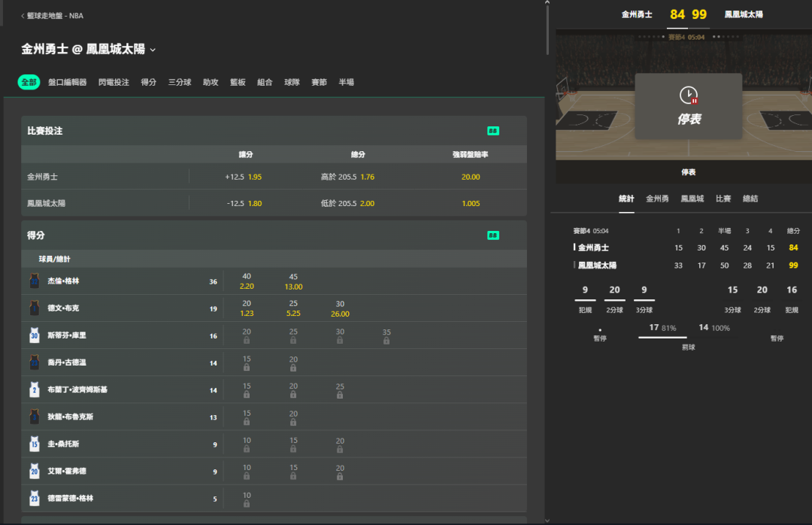
Task: Click the paused clock icon on the court
Action: (689, 96)
